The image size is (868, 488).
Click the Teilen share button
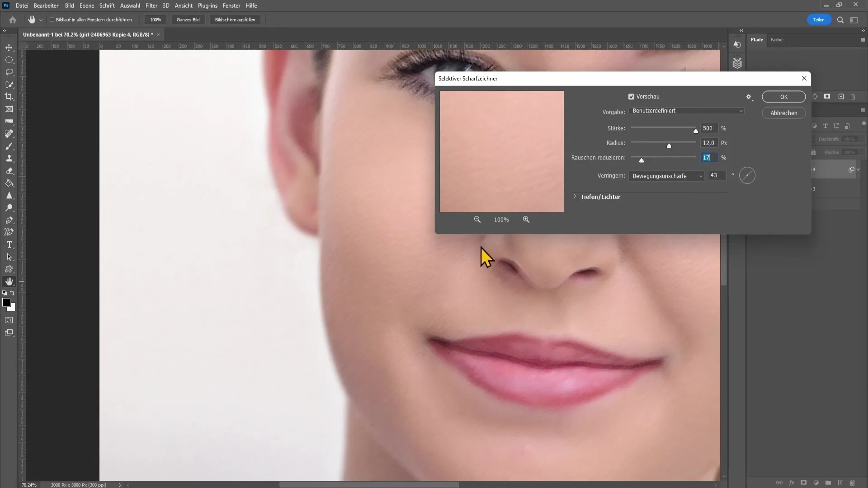click(x=819, y=20)
